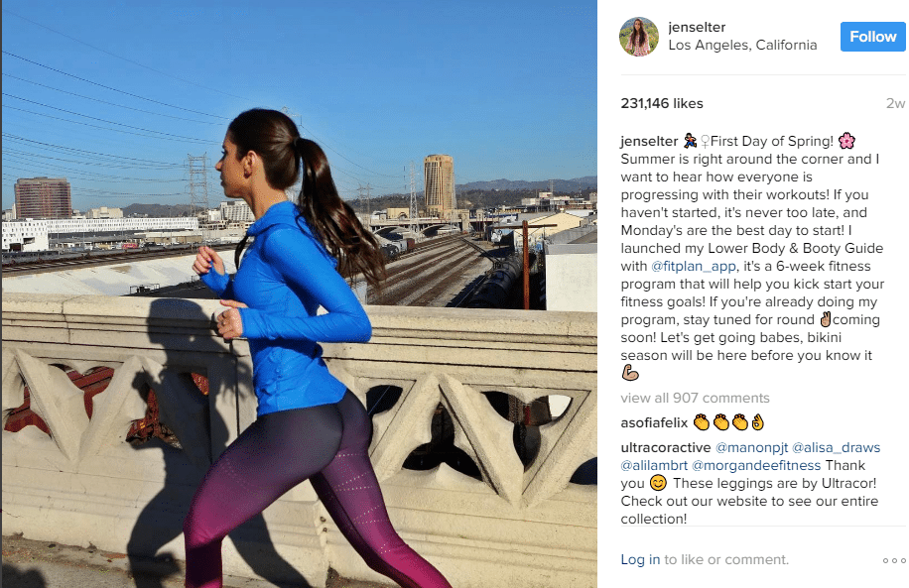909x588 pixels.
Task: Open asofiafelix commenter profile
Action: click(x=654, y=422)
